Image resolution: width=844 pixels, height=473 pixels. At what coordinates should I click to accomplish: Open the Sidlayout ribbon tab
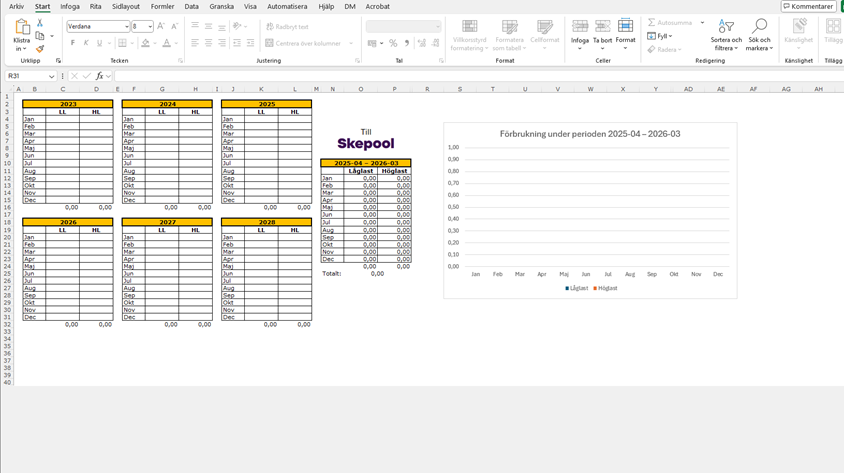click(126, 6)
